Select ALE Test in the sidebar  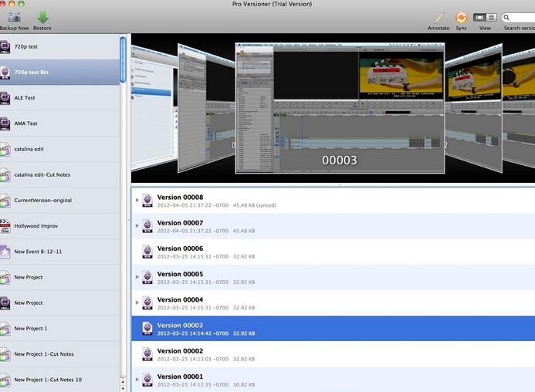(25, 98)
